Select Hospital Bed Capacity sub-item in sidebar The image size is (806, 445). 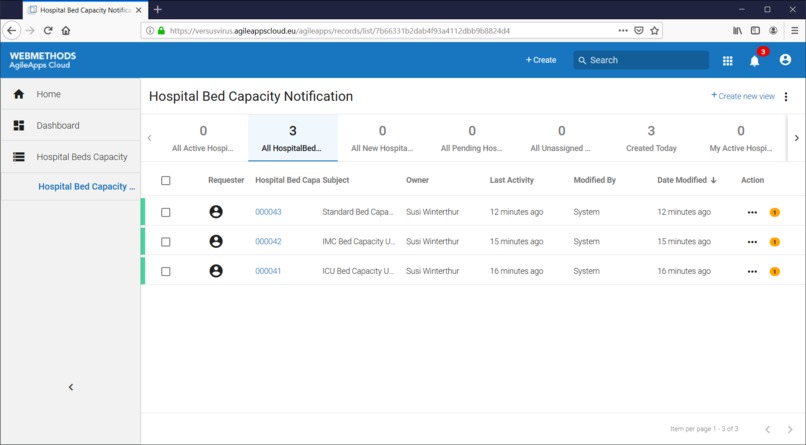point(86,187)
